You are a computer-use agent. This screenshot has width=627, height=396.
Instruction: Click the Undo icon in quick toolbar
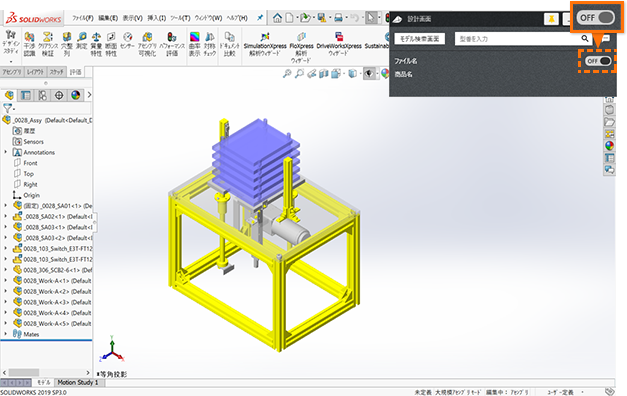tap(354, 18)
